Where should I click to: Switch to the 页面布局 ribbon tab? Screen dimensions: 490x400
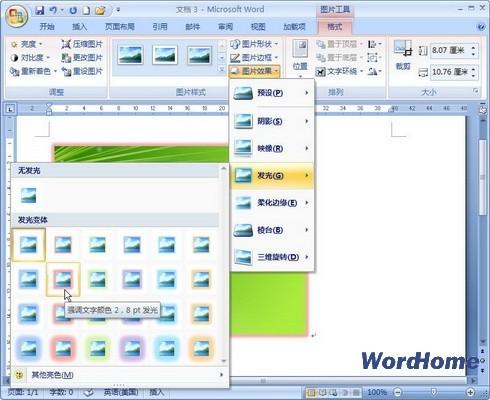[x=120, y=27]
